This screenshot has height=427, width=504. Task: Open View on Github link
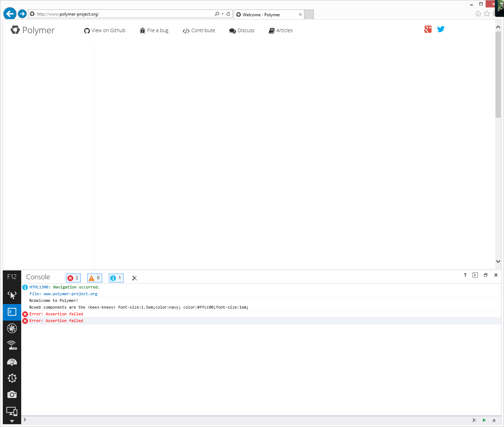click(x=105, y=30)
